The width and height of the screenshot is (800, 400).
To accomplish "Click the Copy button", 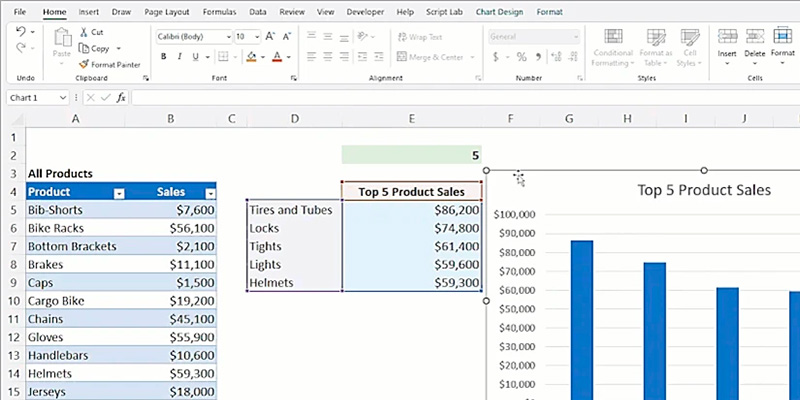I will (99, 48).
